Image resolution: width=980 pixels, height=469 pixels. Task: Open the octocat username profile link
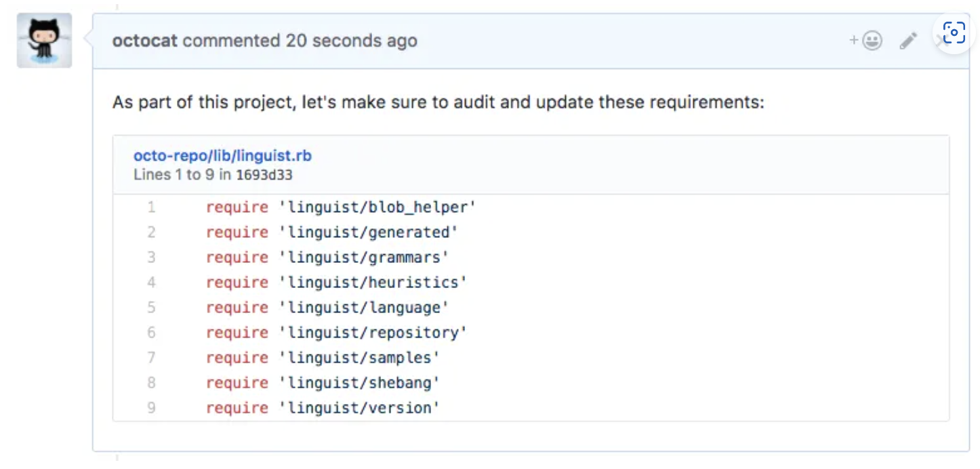(x=145, y=41)
